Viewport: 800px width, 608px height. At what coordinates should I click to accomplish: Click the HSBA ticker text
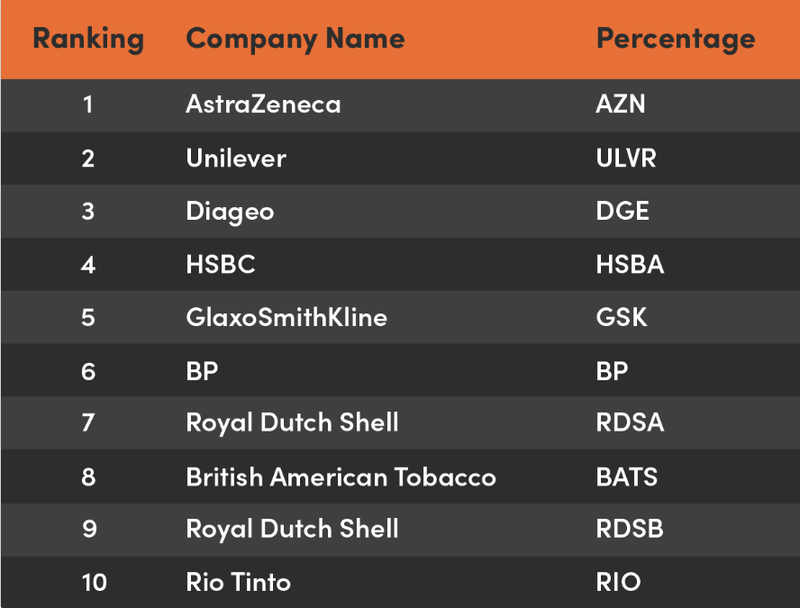click(629, 264)
